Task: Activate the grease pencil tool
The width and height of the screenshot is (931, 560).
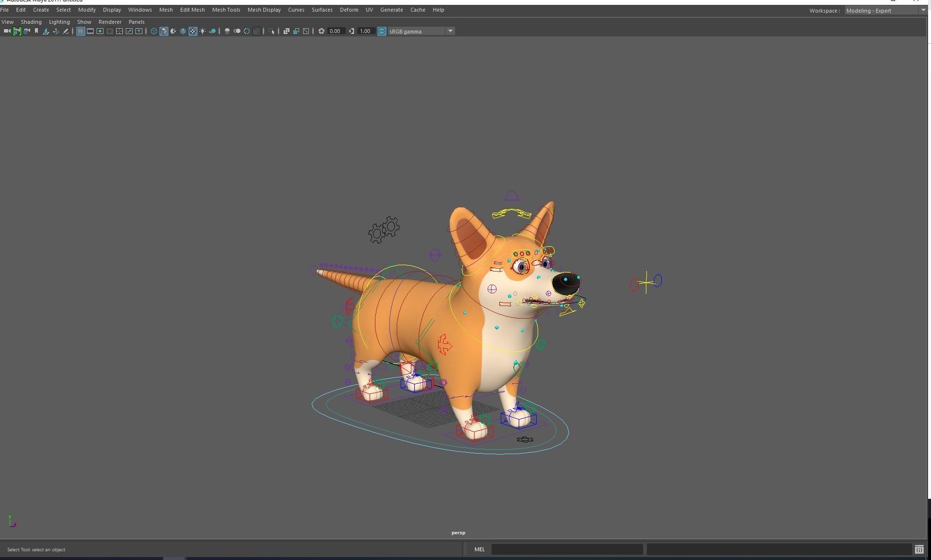Action: pyautogui.click(x=65, y=31)
